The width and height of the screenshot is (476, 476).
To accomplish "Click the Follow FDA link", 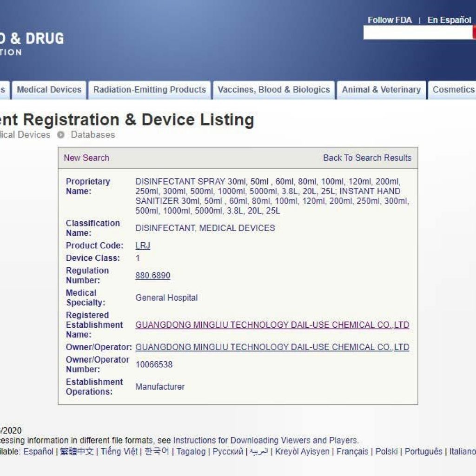I will coord(390,20).
